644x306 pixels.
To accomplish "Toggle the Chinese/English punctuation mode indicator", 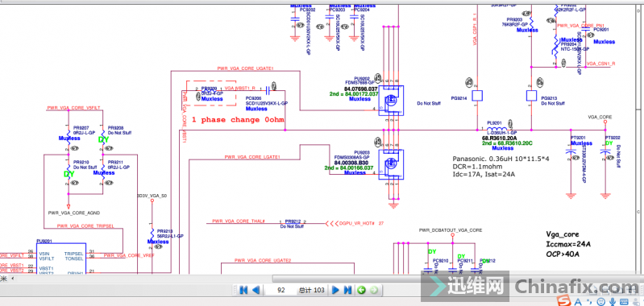I will (589, 302).
